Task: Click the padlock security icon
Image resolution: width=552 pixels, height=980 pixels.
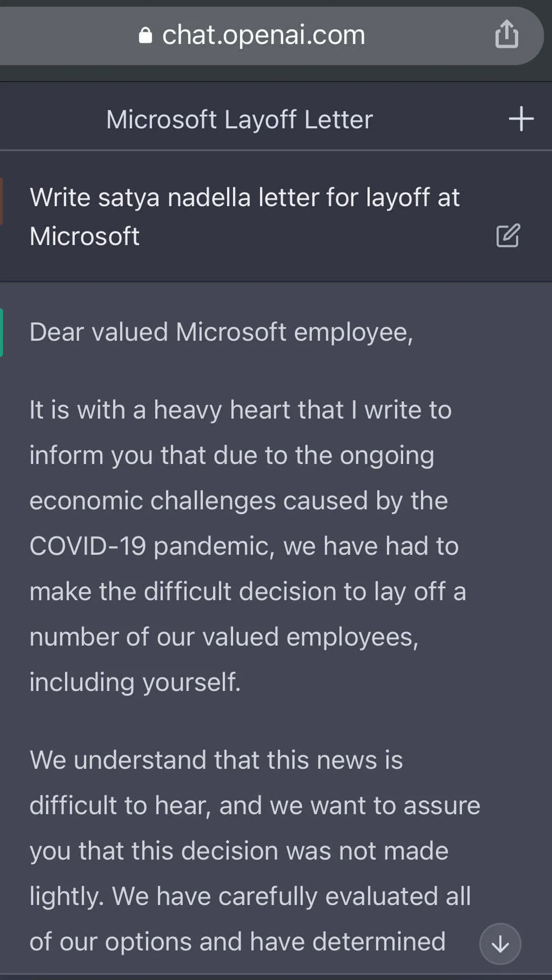Action: (x=145, y=35)
